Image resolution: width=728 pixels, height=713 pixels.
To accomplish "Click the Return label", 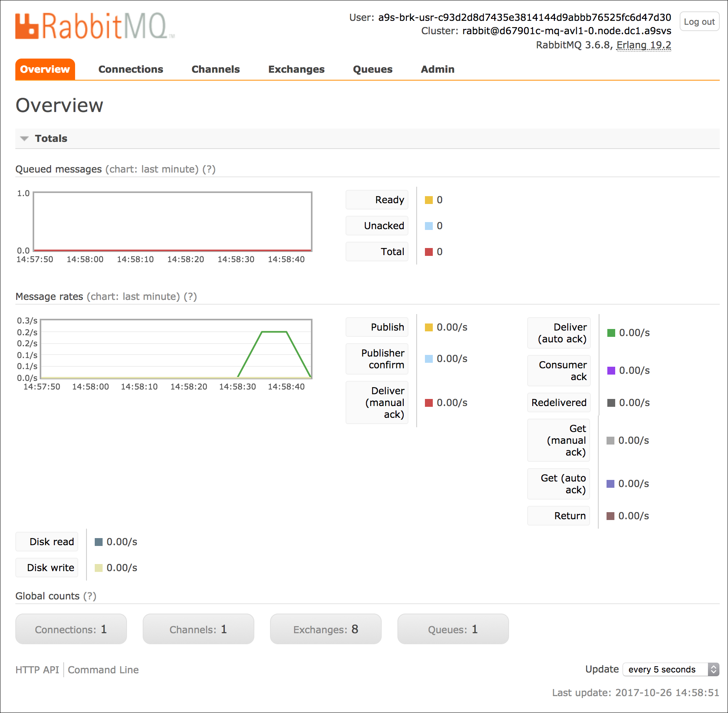I will pyautogui.click(x=559, y=516).
